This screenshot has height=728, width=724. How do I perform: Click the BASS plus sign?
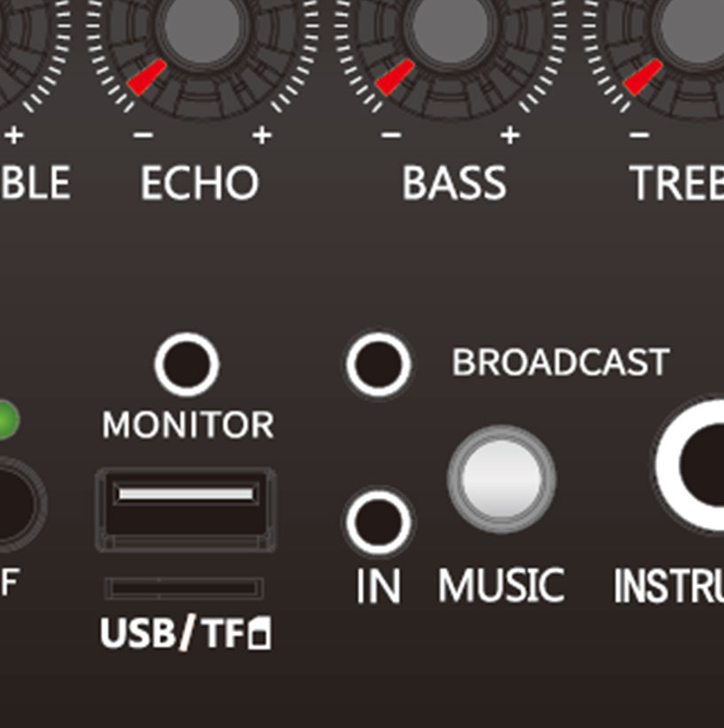pyautogui.click(x=510, y=135)
